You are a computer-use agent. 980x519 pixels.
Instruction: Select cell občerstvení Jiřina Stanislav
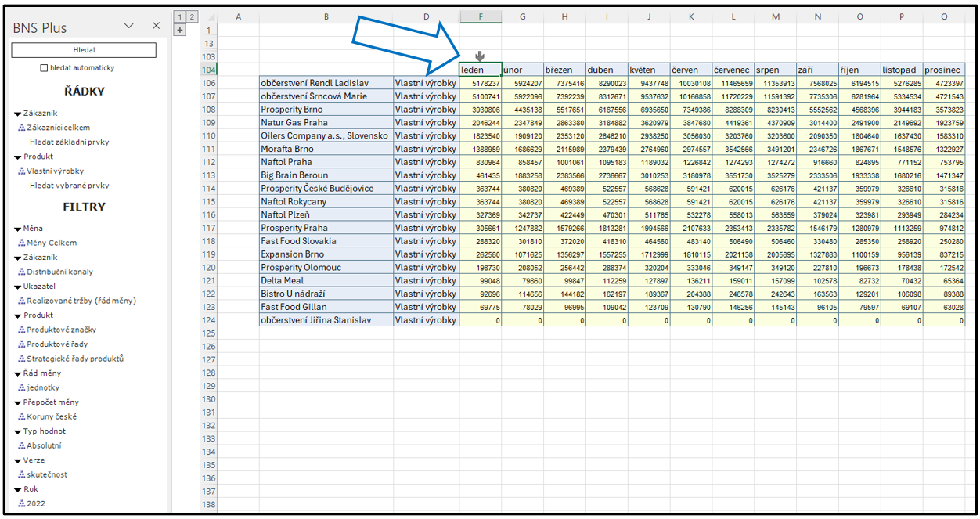(326, 320)
